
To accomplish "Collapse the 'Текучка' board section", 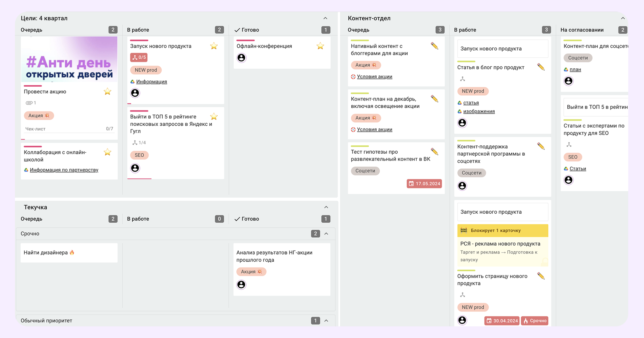I will click(x=326, y=207).
